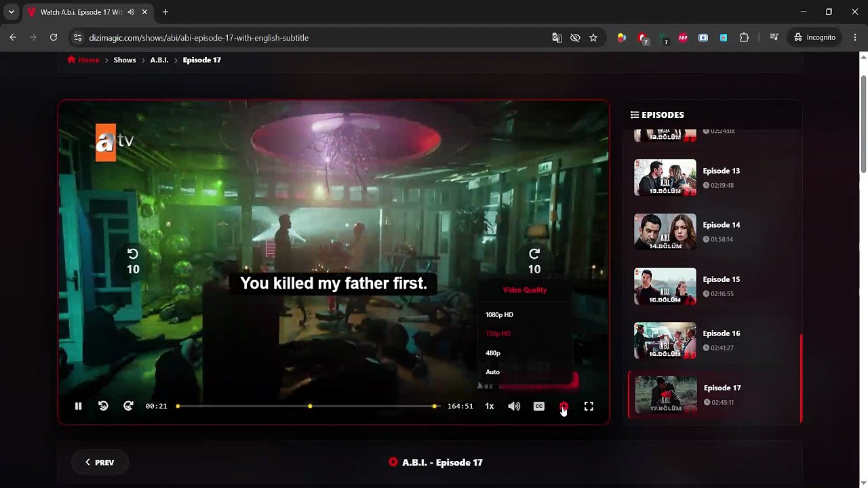Mute the tab via the speaker icon
The height and width of the screenshot is (488, 868).
(x=131, y=12)
